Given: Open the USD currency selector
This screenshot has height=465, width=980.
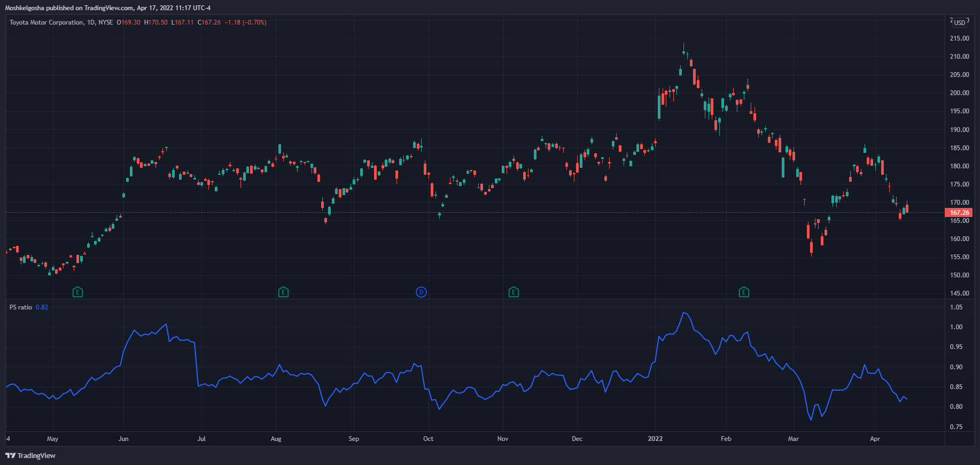Looking at the screenshot, I should [960, 22].
